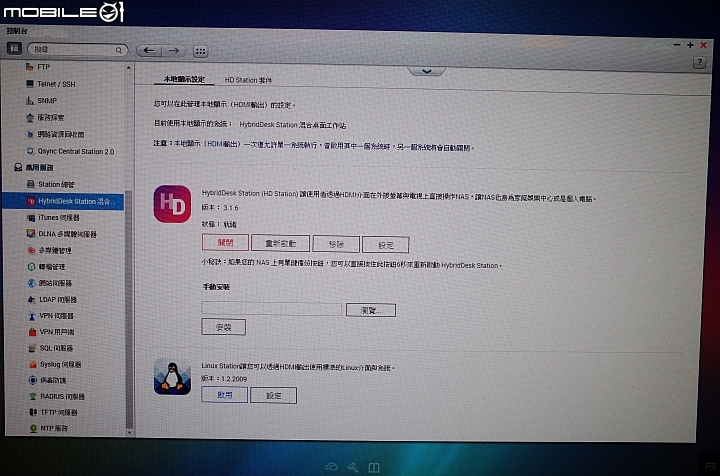720x476 pixels.
Task: Open LDAP 伺服器 settings
Action: coord(52,299)
